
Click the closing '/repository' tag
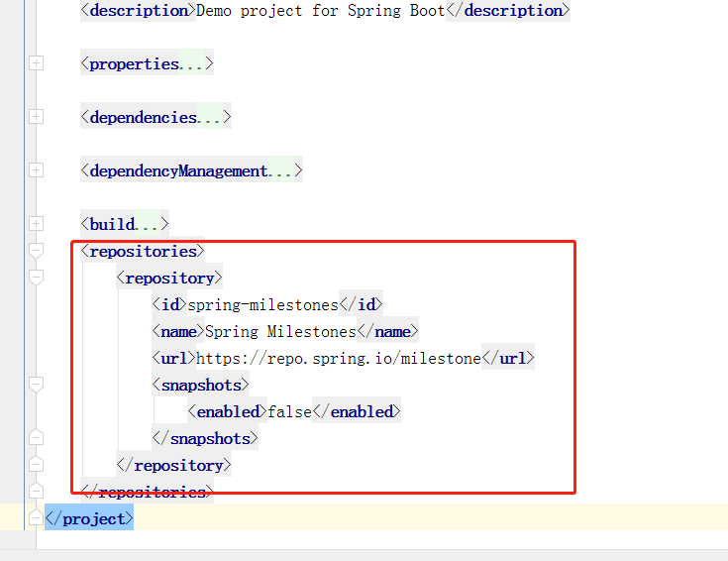[173, 465]
